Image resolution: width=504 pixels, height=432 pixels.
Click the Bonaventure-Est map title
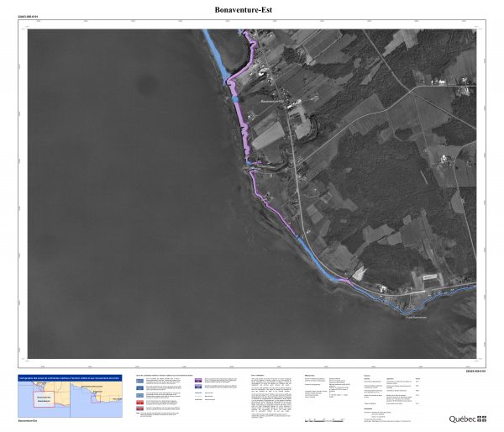click(x=251, y=10)
